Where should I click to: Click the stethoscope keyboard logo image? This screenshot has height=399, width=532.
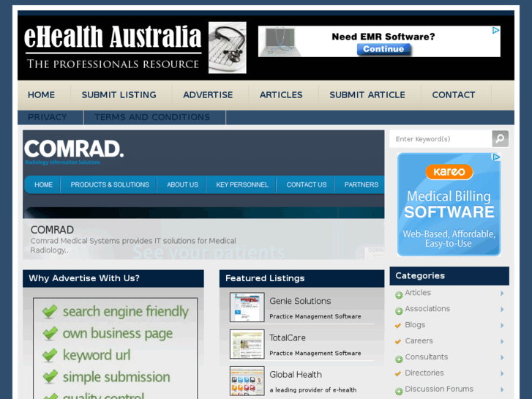228,48
